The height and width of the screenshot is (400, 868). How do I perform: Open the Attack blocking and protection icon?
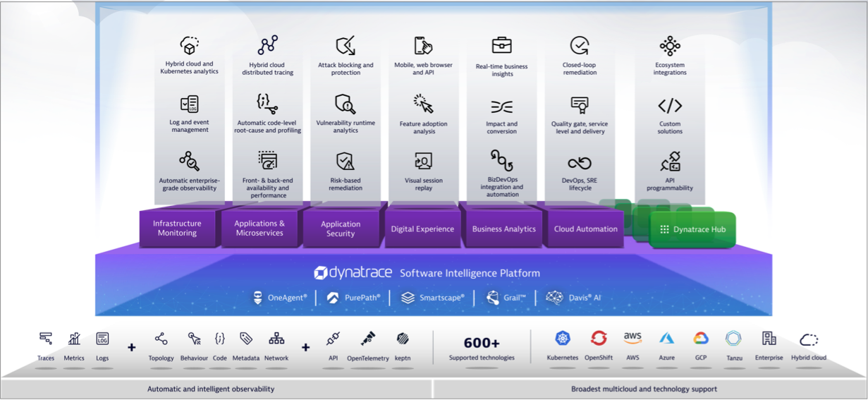pyautogui.click(x=345, y=46)
